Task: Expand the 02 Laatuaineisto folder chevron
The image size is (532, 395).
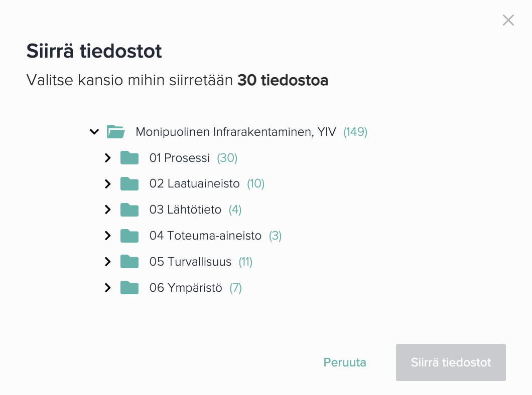Action: pyautogui.click(x=107, y=183)
